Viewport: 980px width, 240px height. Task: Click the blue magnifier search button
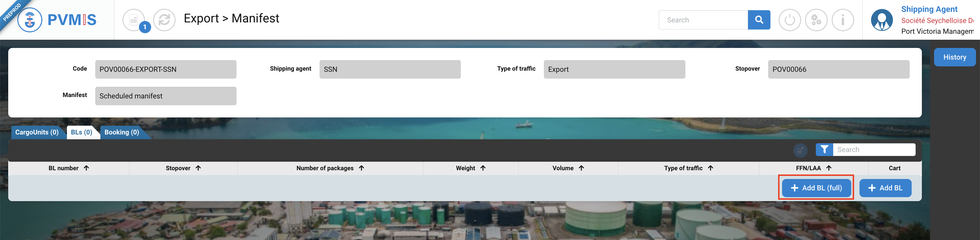(759, 20)
